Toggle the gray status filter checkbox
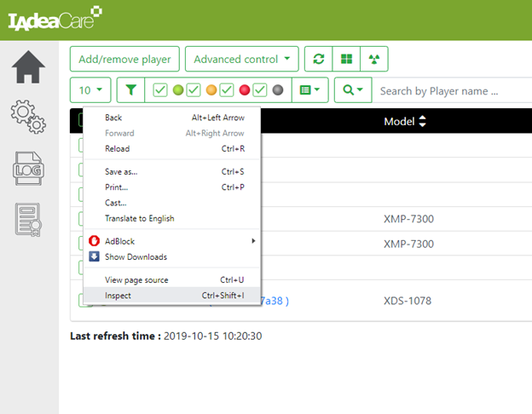The image size is (532, 414). click(x=260, y=89)
